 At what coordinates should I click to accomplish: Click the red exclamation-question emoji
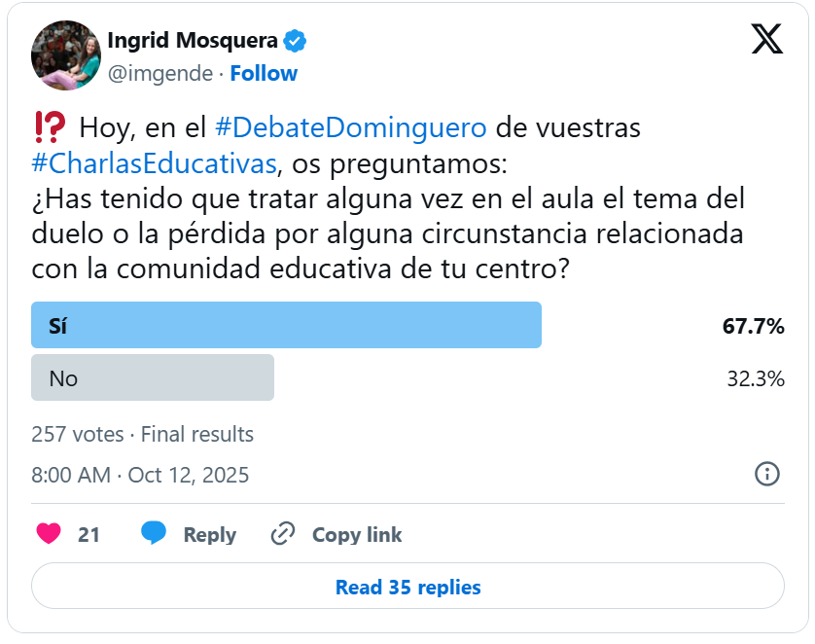tap(49, 127)
